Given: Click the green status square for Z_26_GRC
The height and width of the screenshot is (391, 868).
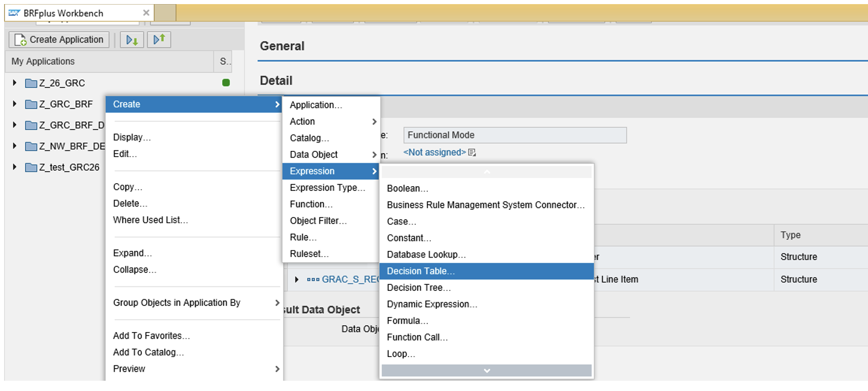Looking at the screenshot, I should (225, 83).
